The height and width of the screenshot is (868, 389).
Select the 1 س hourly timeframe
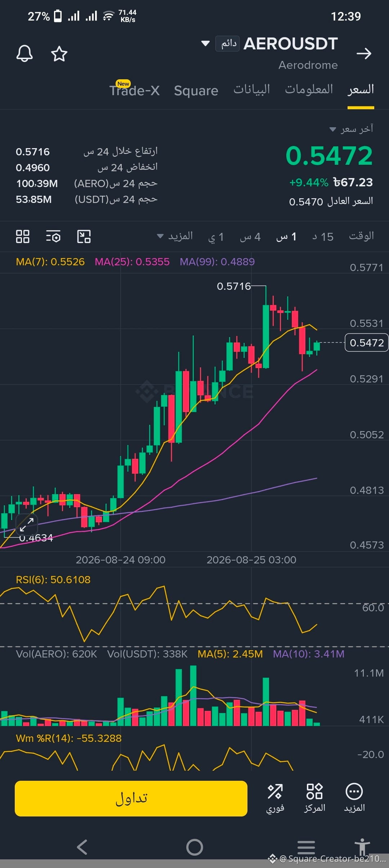(x=286, y=237)
